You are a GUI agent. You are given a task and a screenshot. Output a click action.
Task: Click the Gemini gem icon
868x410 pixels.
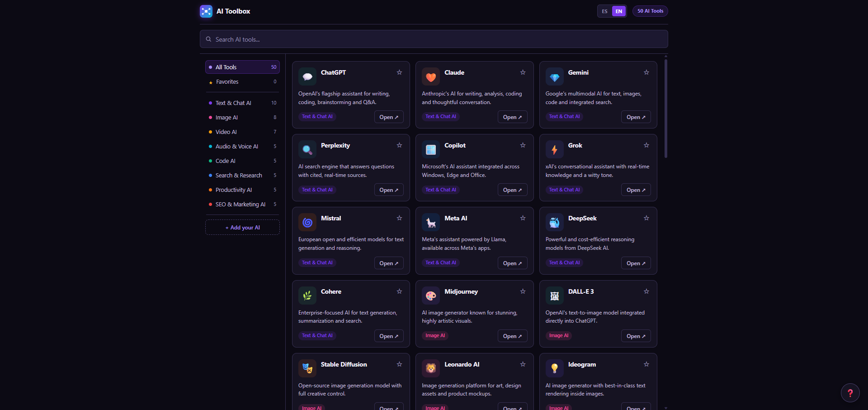pos(555,76)
